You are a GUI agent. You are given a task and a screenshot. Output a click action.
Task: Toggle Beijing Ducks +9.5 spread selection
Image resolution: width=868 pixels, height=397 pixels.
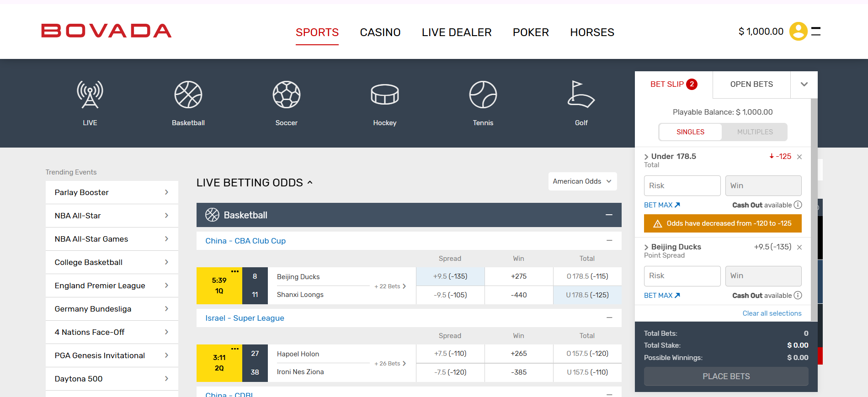[x=450, y=276]
